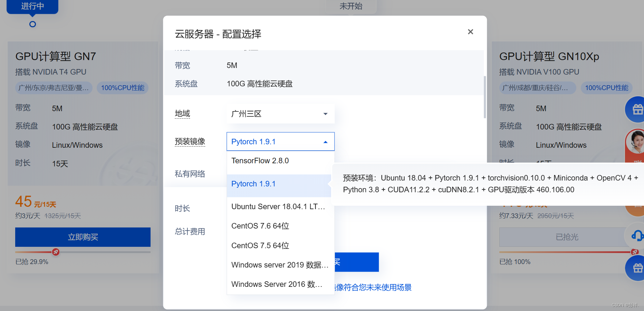The width and height of the screenshot is (644, 311).
Task: Click the 100%CPU性能 tag on GN10Xp card
Action: click(x=607, y=88)
